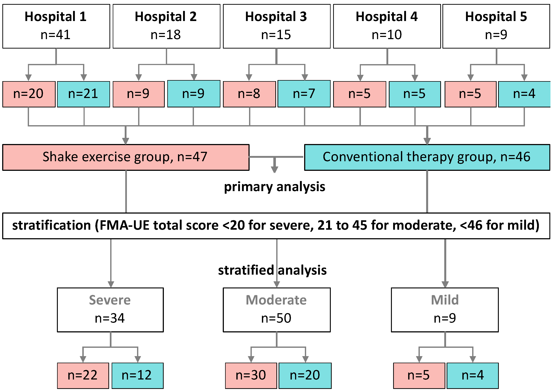Click the Shake exercise group n=47 box
Viewport: 555px width, 392px height.
click(126, 157)
